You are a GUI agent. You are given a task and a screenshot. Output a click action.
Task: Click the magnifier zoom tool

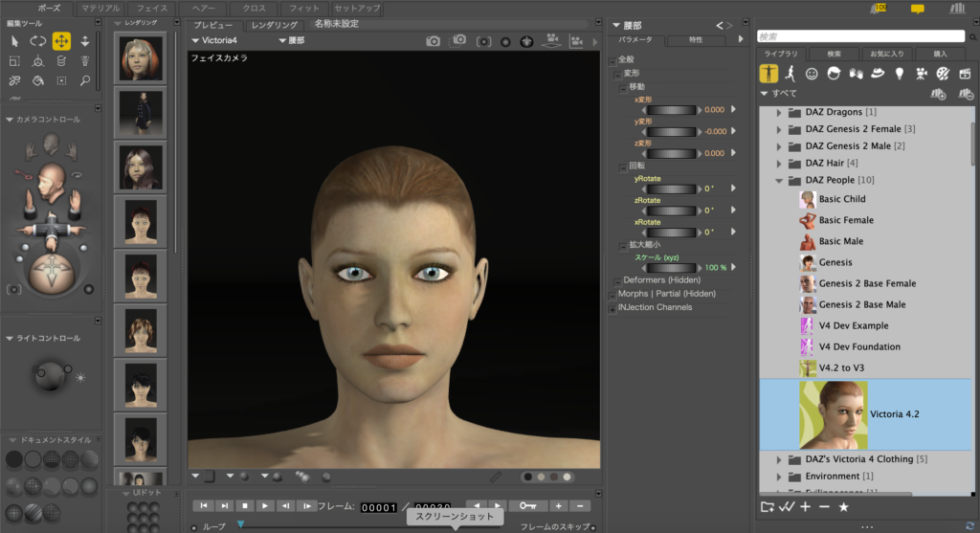[85, 81]
